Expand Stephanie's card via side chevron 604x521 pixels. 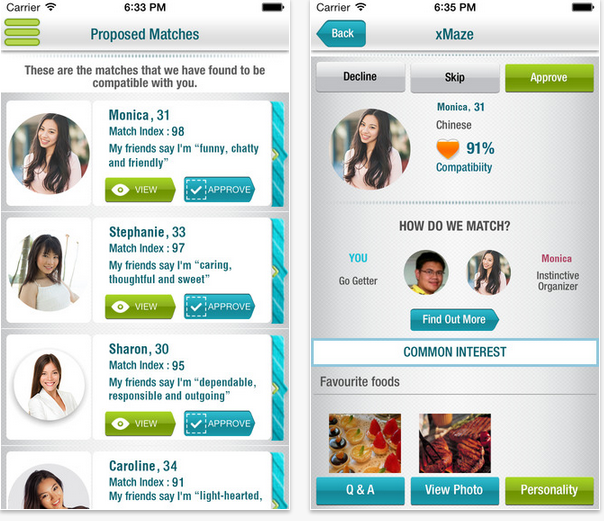pyautogui.click(x=276, y=272)
